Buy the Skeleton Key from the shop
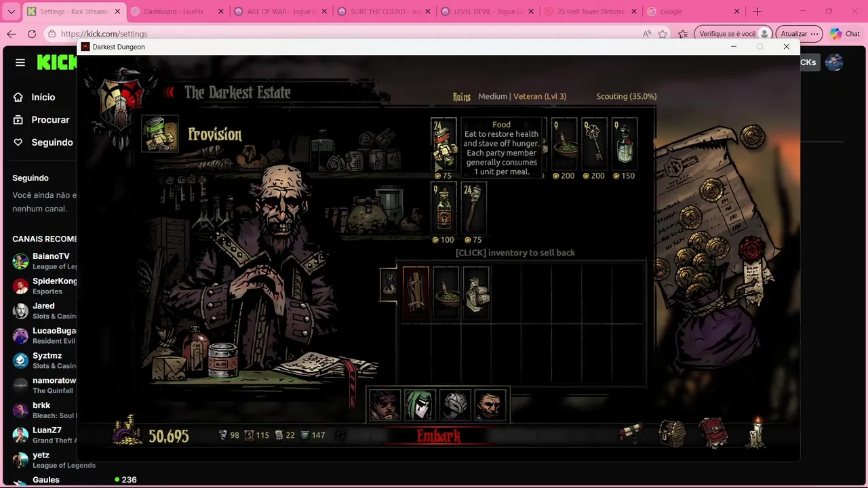This screenshot has height=488, width=868. tap(594, 144)
